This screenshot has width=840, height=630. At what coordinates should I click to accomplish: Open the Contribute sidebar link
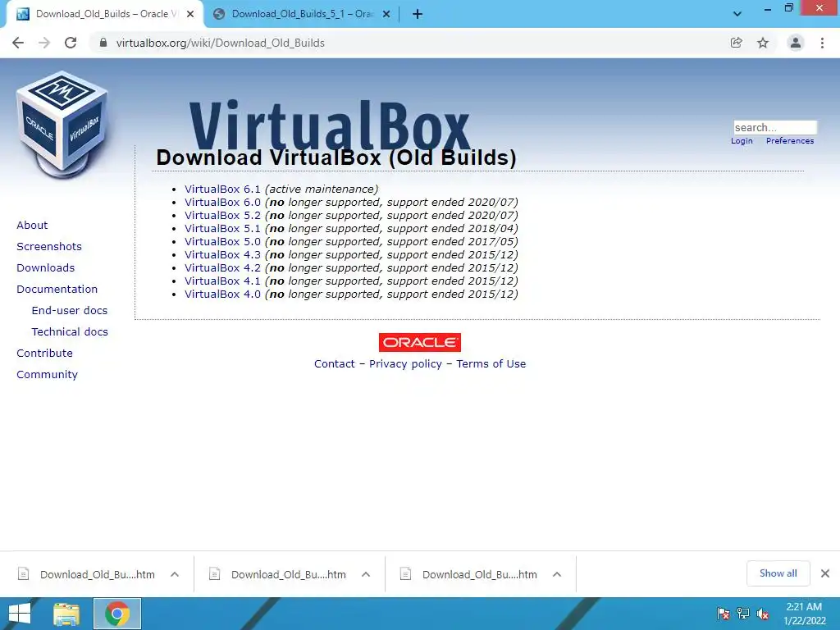[44, 353]
